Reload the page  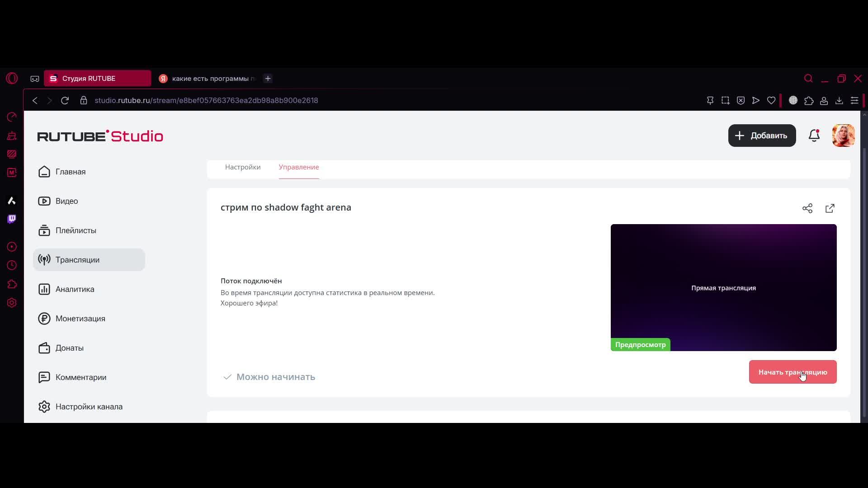[65, 100]
